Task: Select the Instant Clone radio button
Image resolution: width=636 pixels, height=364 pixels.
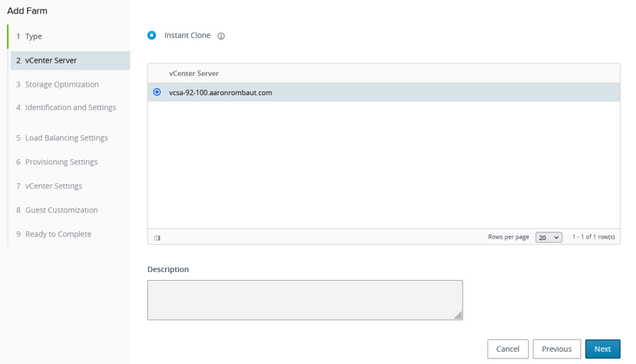Action: 152,35
